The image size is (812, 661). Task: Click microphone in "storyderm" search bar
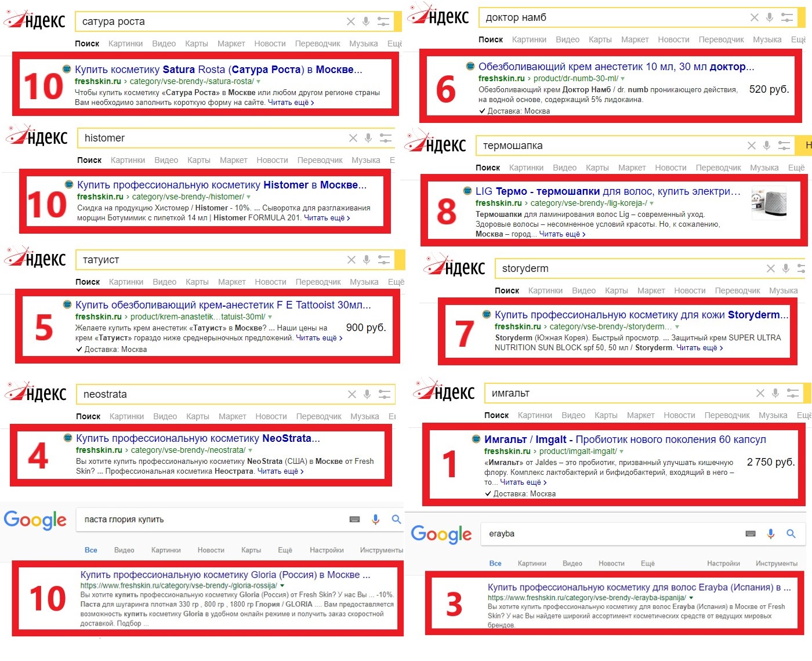click(x=786, y=268)
